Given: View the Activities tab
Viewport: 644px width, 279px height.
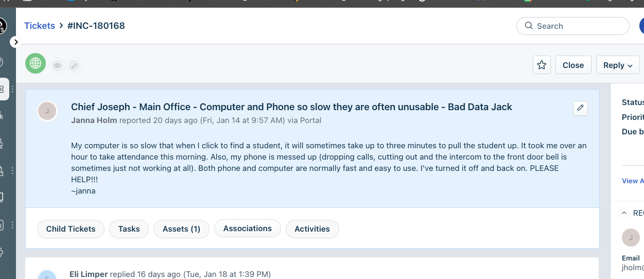Looking at the screenshot, I should pyautogui.click(x=312, y=229).
